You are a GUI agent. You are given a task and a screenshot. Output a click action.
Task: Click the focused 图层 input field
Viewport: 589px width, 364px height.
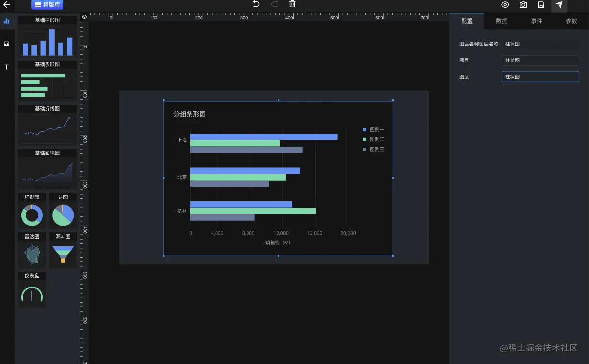tap(540, 77)
